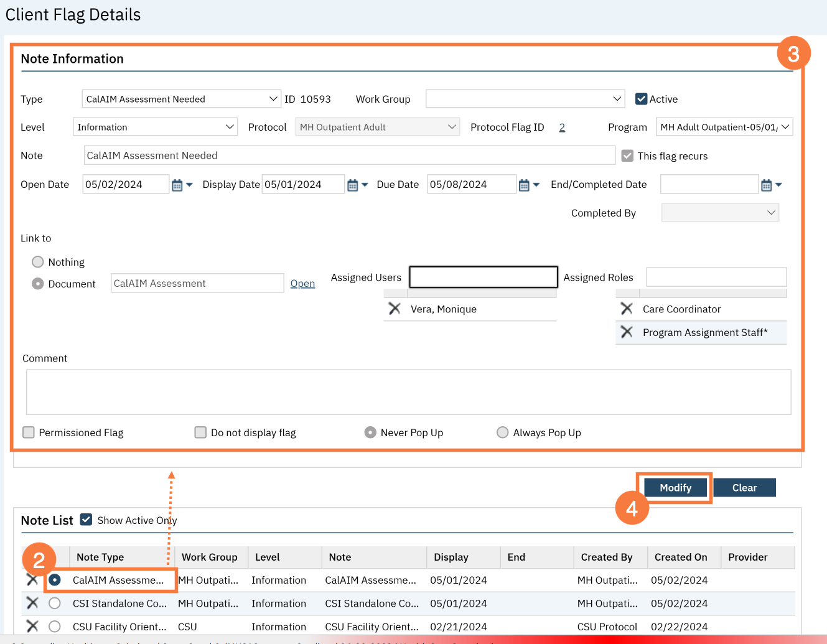
Task: Sort by the Note Type column header
Action: point(100,557)
